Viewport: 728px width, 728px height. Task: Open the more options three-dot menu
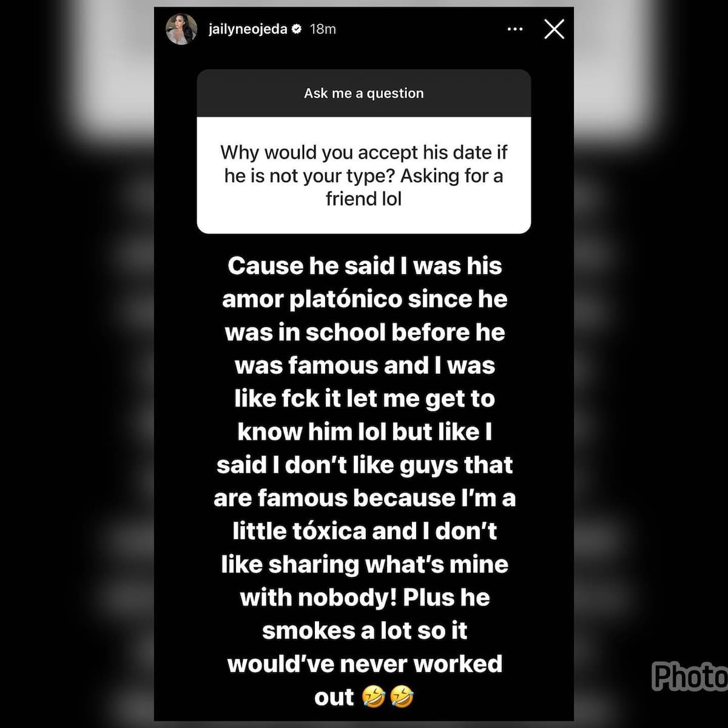coord(514,29)
